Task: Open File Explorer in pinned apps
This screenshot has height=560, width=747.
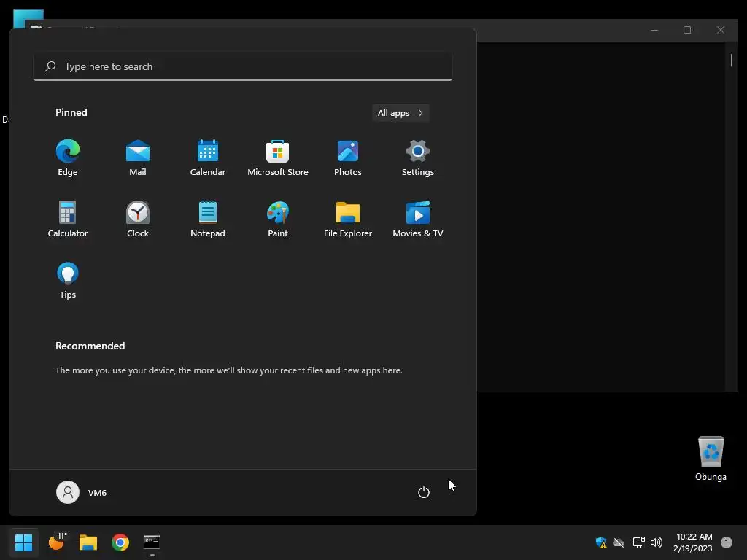Action: coord(348,219)
